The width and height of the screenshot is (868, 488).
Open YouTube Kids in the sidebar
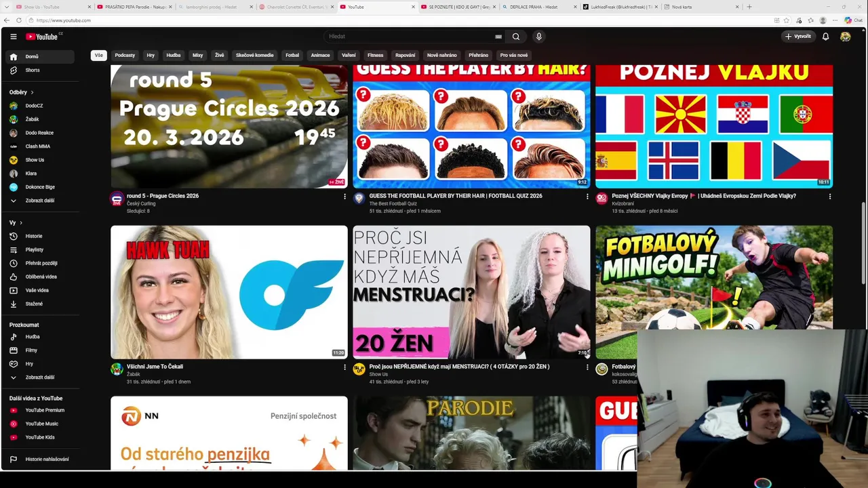tap(41, 437)
